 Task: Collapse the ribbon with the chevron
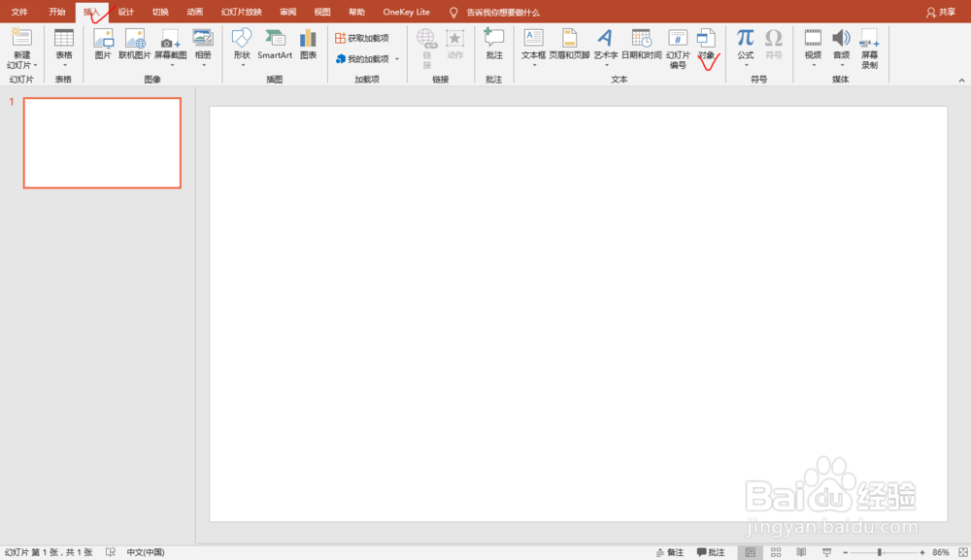click(961, 81)
